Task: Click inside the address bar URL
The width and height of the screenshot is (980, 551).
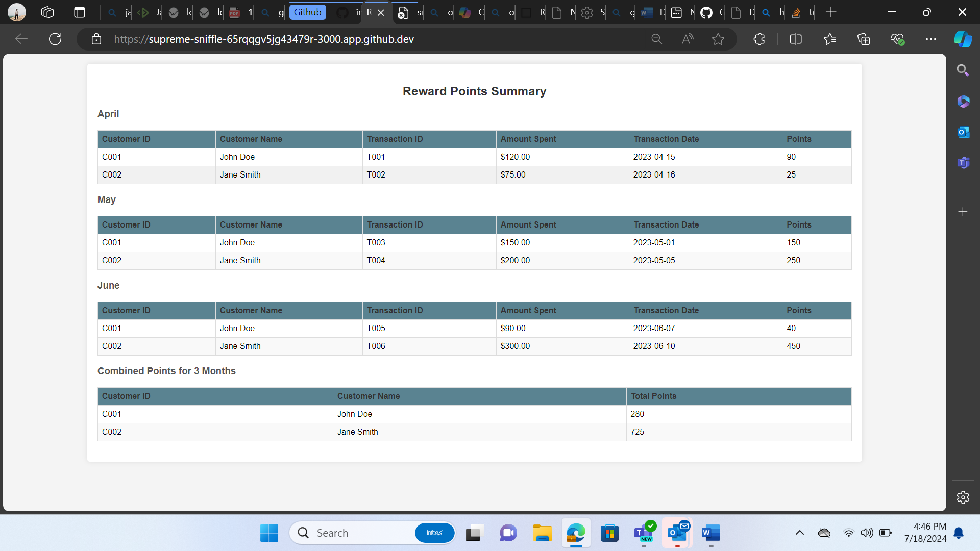Action: point(263,39)
